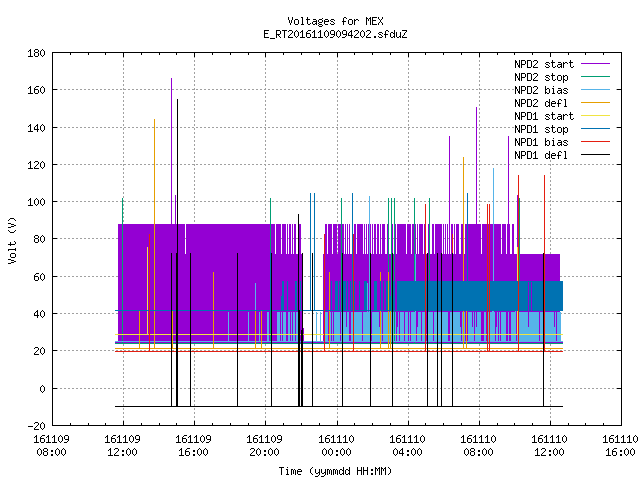Click the 180 value on voltage axis
The width and height of the screenshot is (640, 480).
[36, 53]
